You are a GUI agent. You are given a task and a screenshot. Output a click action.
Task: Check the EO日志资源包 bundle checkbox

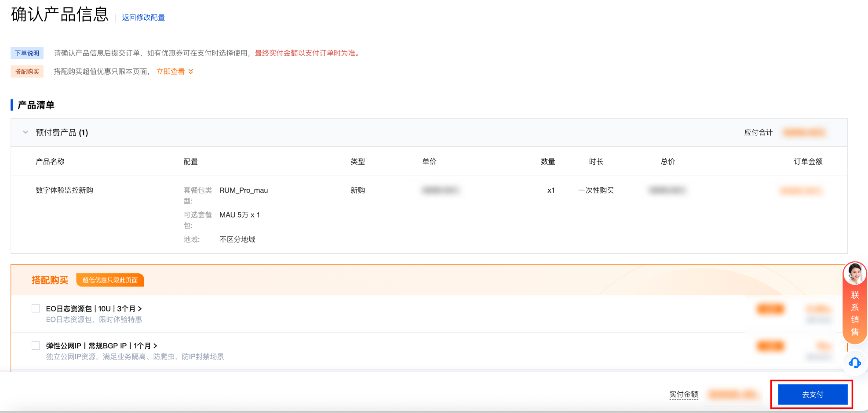pos(36,308)
